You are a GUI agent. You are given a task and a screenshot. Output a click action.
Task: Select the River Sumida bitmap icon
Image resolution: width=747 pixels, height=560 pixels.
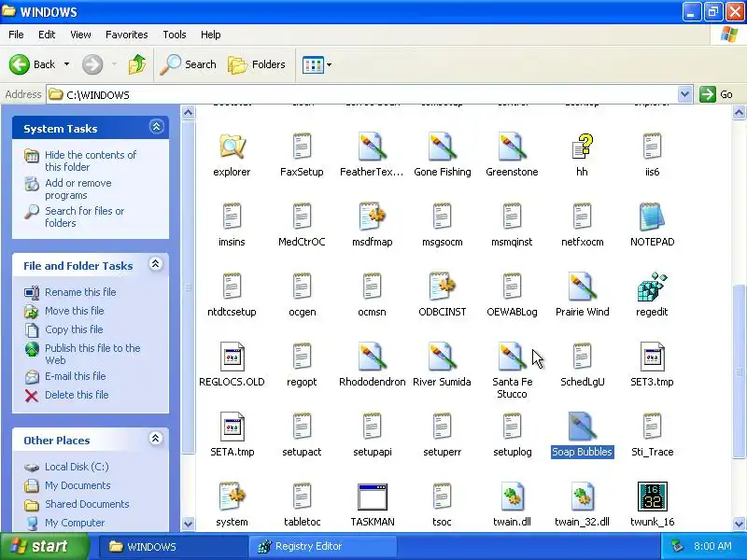pos(442,357)
